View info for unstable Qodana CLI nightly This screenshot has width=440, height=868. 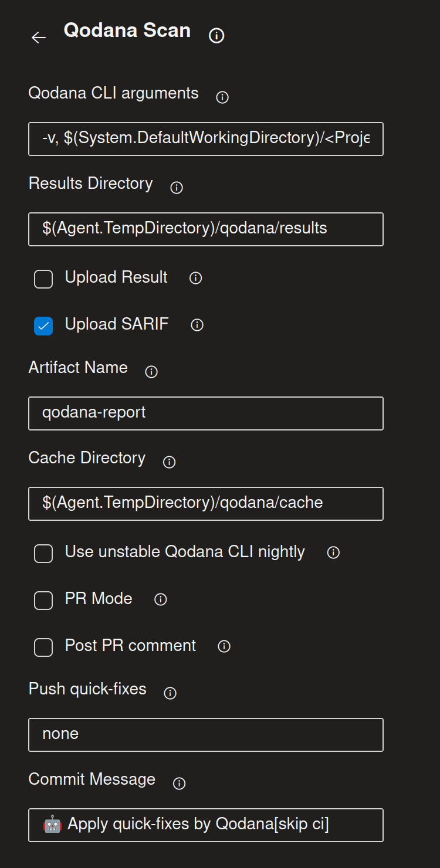333,552
